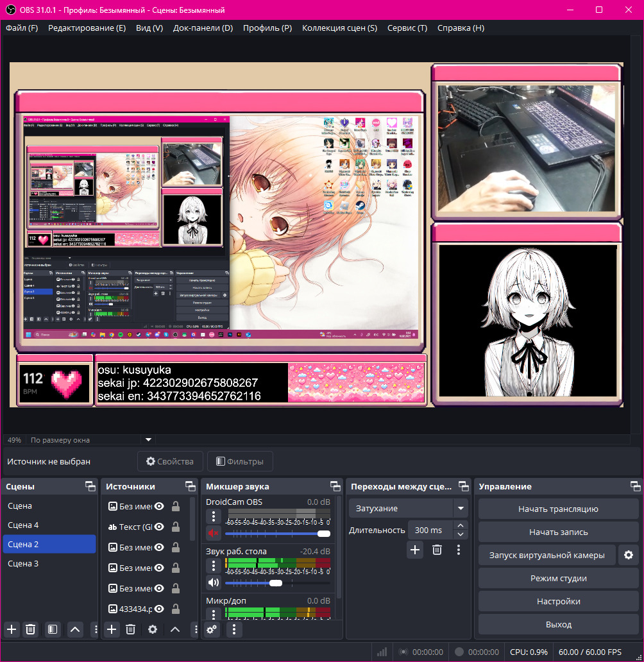Float the Управление dock panel
644x662 pixels.
point(635,486)
